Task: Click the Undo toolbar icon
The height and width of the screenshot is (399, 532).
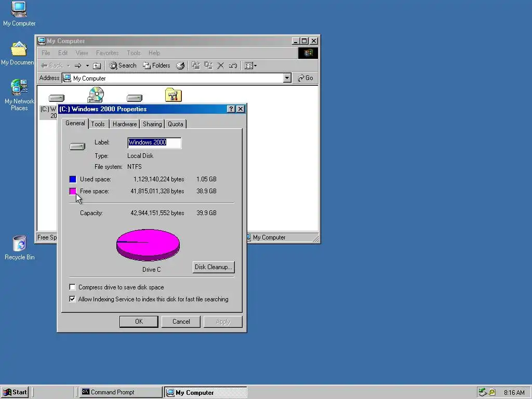Action: click(233, 65)
